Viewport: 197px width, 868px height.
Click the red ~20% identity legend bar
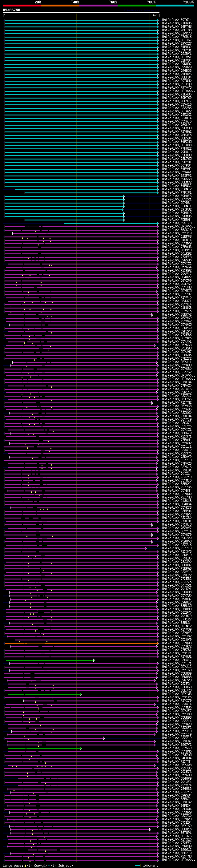point(22,6)
